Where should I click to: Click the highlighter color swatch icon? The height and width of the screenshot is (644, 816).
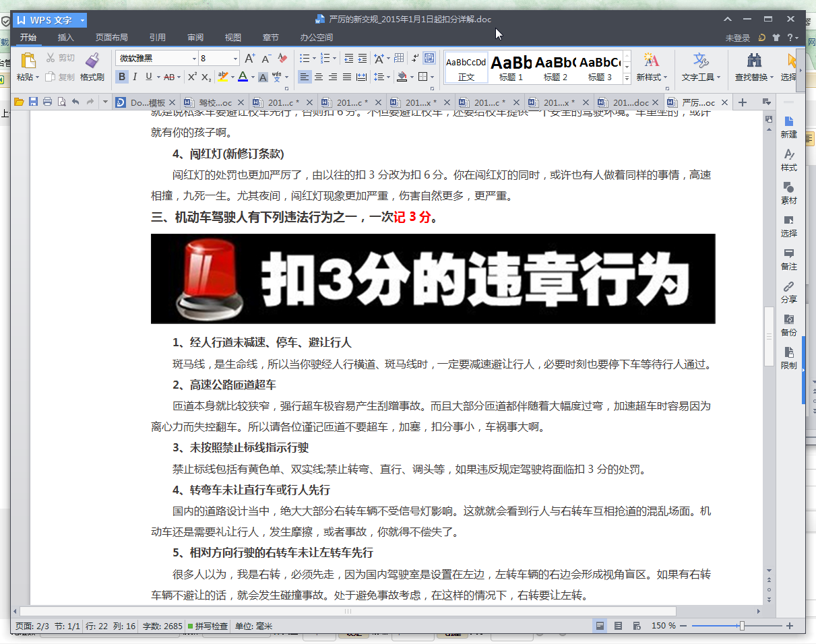pos(222,77)
